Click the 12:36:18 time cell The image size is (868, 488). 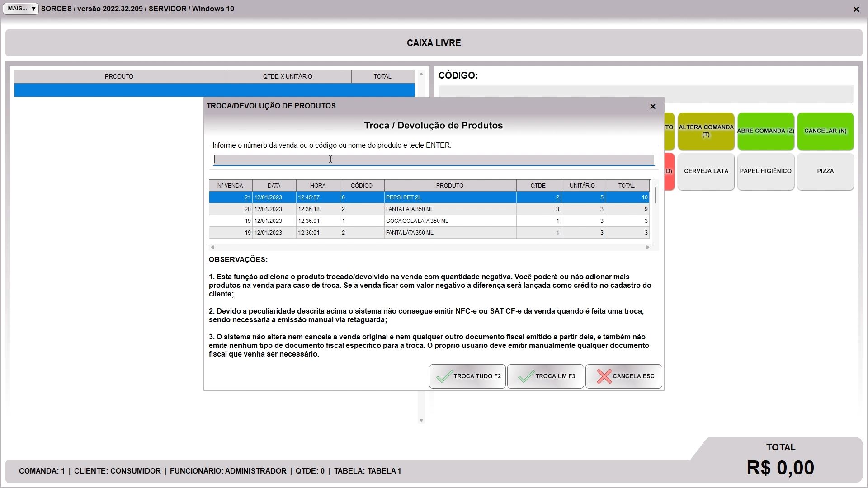pos(318,209)
